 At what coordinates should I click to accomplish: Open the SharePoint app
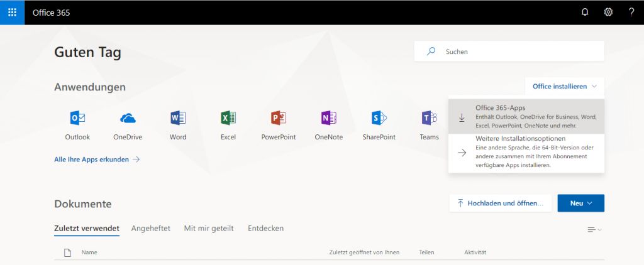(x=379, y=118)
